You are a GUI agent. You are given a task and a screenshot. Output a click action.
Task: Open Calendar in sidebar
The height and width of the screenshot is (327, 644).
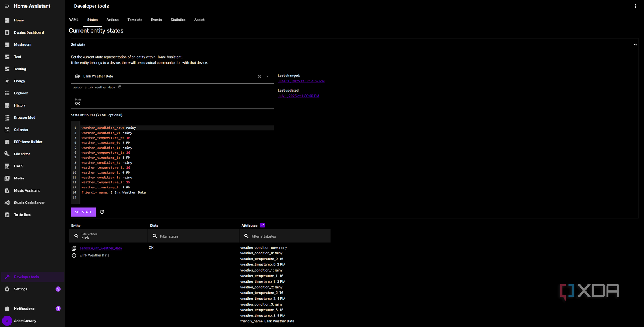click(x=32, y=130)
